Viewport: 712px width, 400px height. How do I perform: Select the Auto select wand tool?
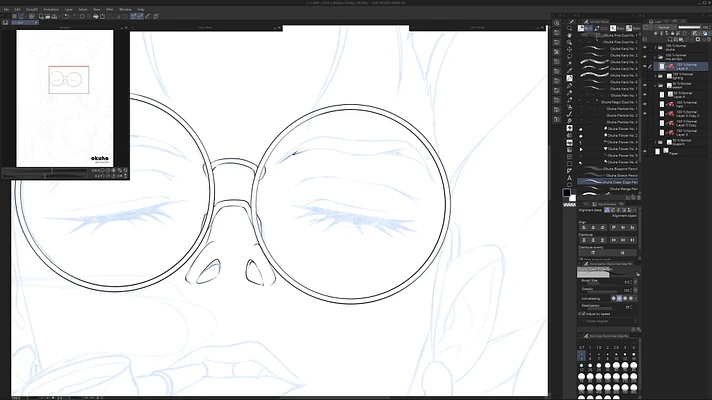(569, 63)
